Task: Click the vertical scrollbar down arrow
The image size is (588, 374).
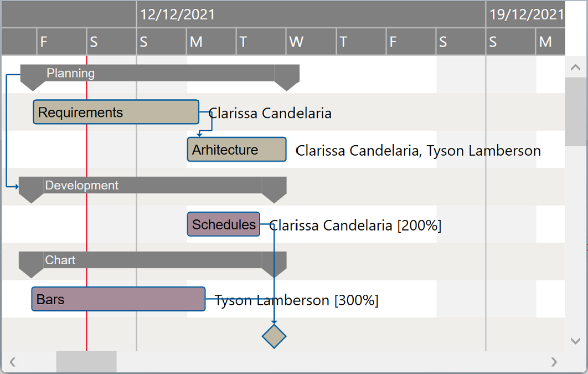Action: 576,340
